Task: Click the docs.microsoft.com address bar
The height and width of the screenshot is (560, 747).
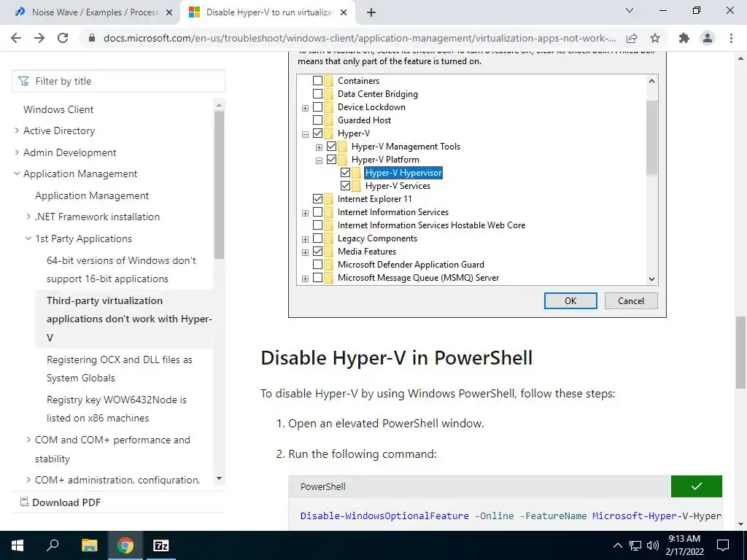Action: [360, 38]
